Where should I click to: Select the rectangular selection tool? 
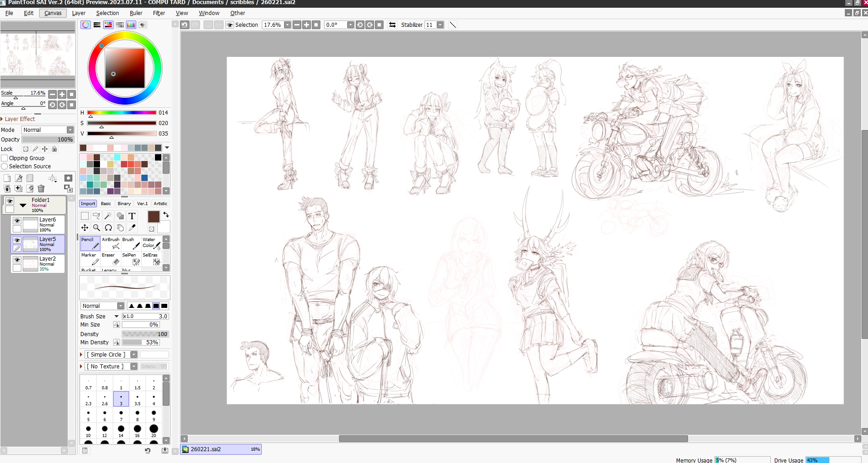pos(85,216)
